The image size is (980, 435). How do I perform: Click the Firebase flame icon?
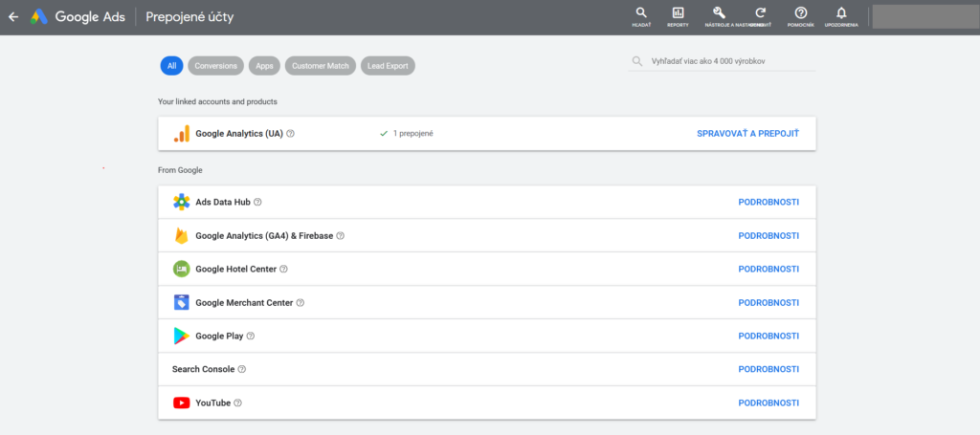181,236
